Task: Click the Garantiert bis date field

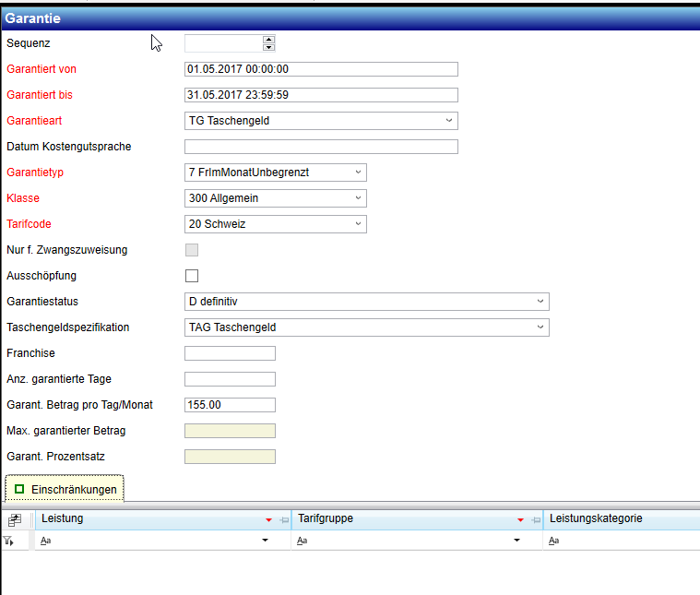Action: tap(321, 95)
